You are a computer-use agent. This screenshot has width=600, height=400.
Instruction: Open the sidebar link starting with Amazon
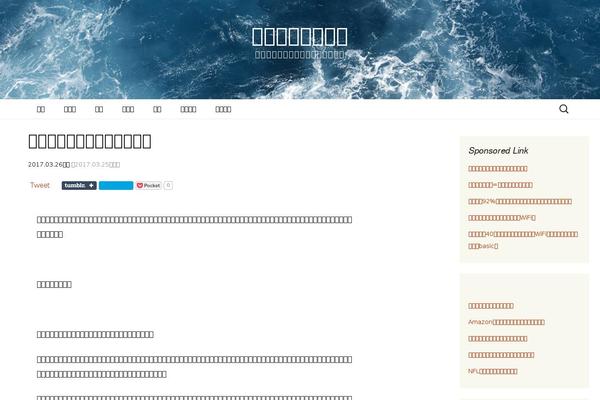click(x=506, y=322)
